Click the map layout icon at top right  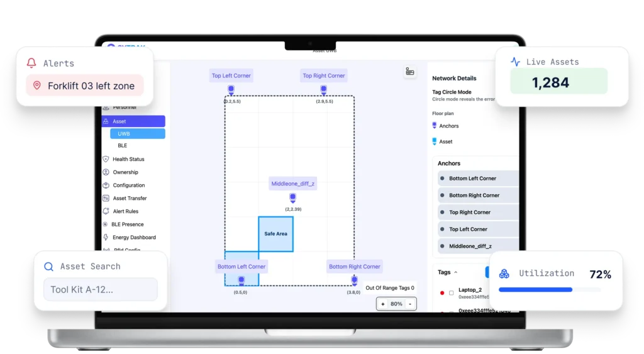pyautogui.click(x=410, y=72)
